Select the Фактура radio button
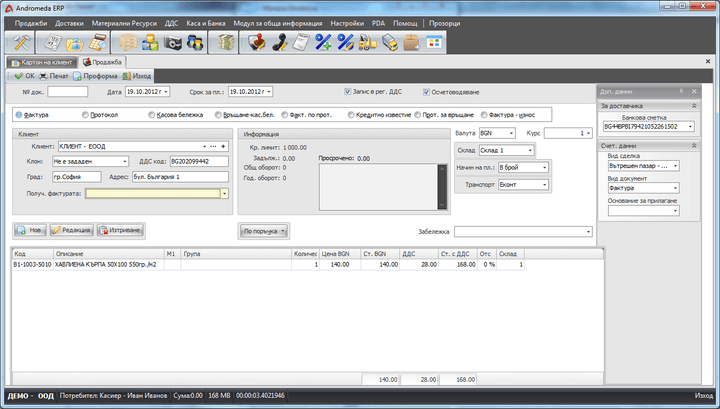 tap(19, 115)
